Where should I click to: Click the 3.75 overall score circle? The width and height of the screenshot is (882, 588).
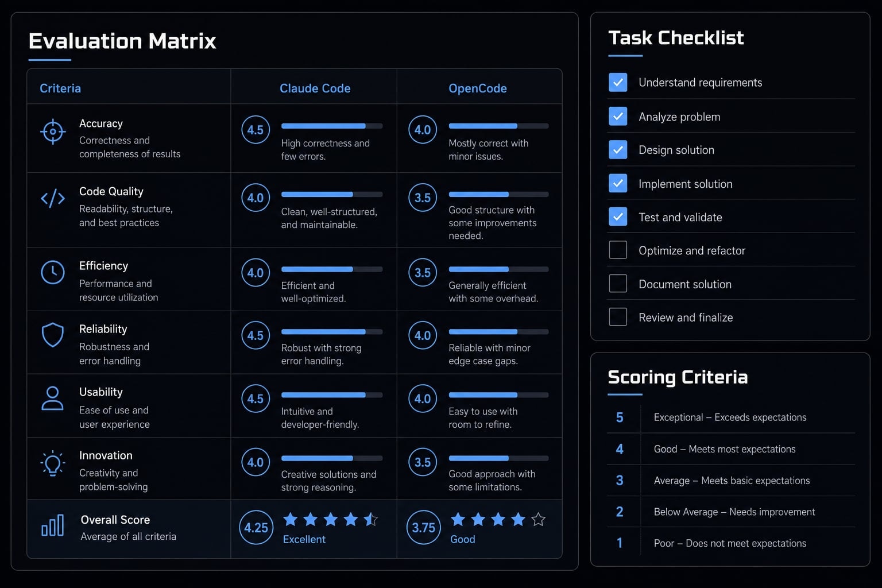424,528
